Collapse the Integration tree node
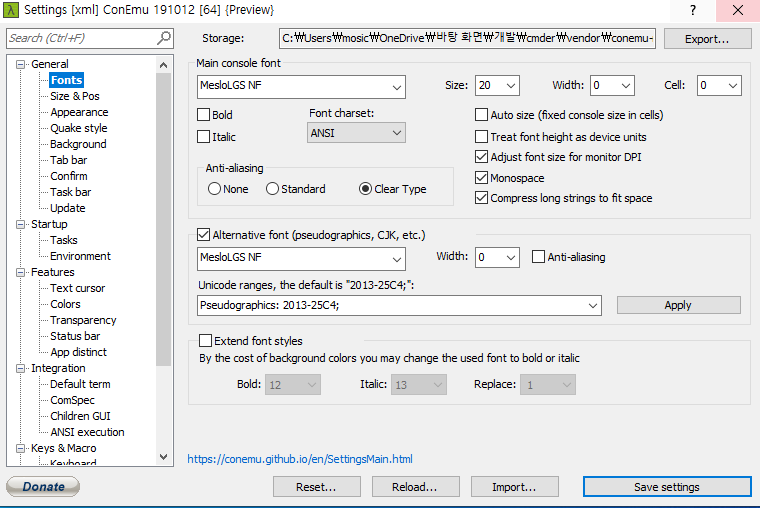This screenshot has width=760, height=508. pos(20,368)
